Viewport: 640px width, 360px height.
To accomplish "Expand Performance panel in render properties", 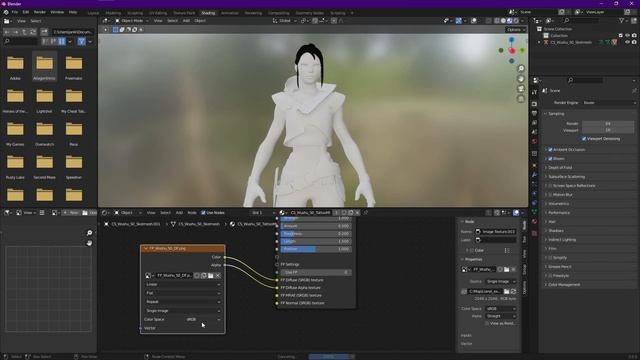I will tap(559, 213).
